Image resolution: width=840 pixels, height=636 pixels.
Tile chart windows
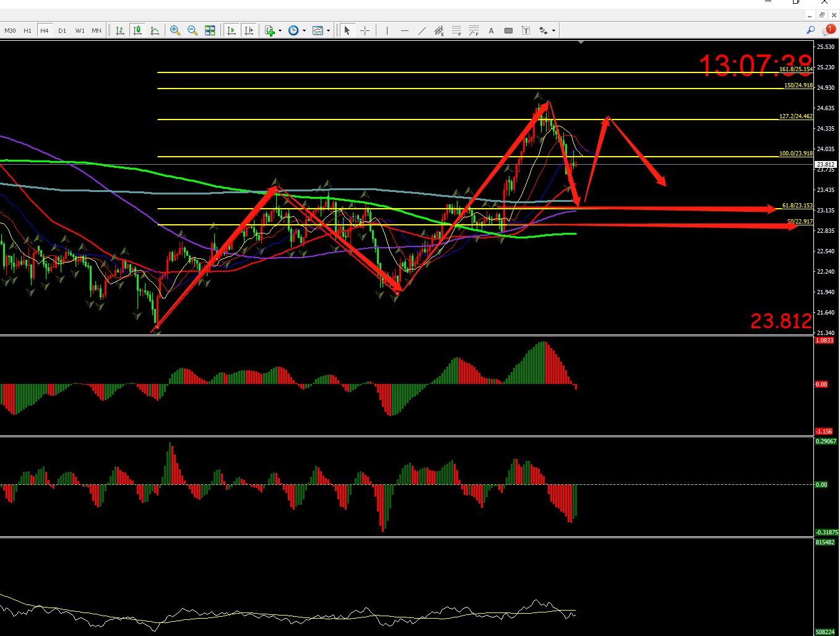coord(210,30)
